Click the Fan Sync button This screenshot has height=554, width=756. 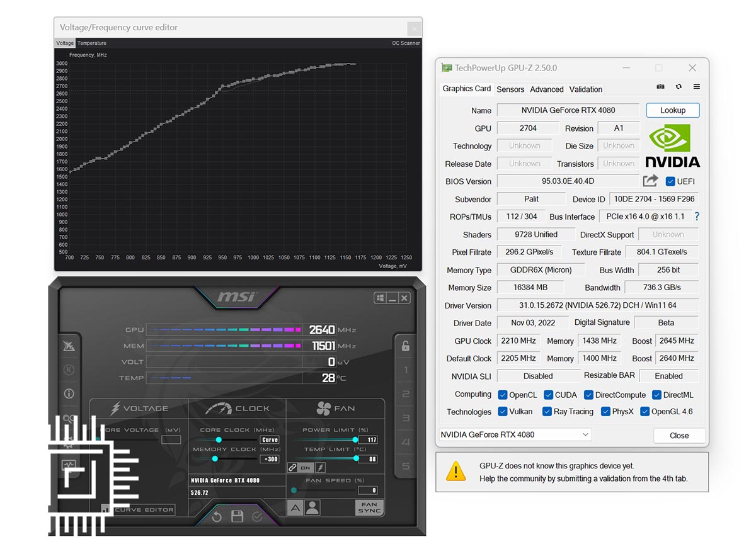pyautogui.click(x=369, y=507)
